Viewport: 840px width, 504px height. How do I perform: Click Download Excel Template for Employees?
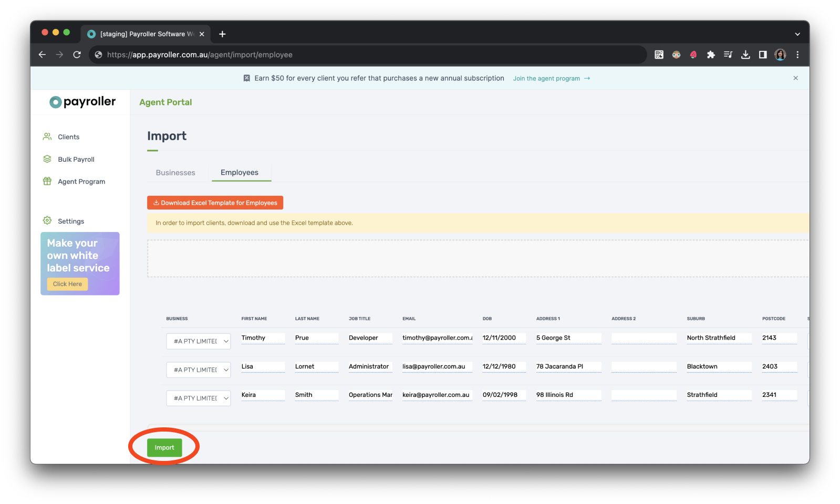(x=215, y=203)
